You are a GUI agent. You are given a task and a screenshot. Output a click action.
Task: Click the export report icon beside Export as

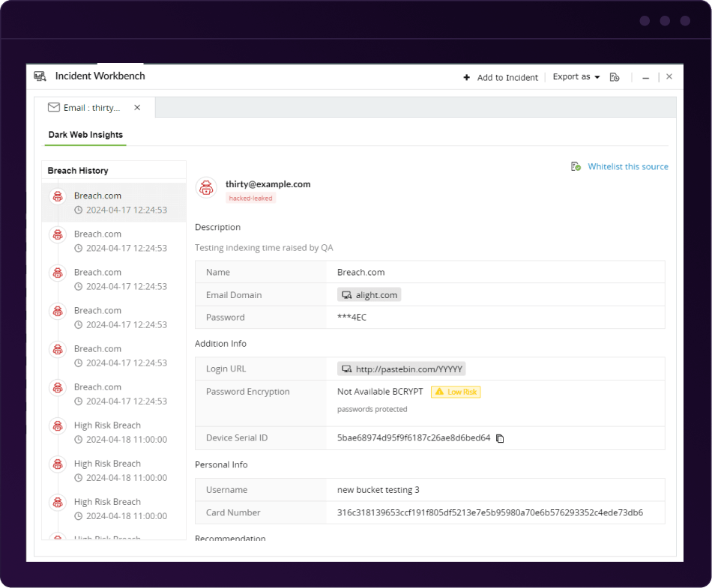point(615,77)
